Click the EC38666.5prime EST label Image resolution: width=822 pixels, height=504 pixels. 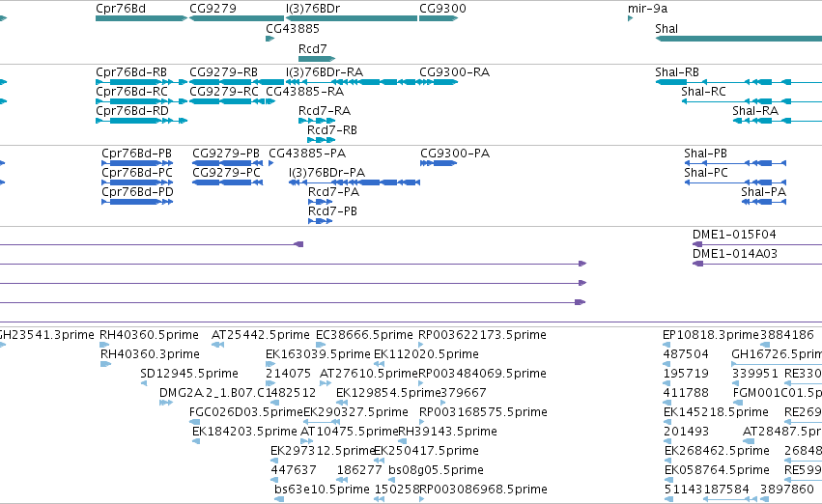[x=364, y=335]
